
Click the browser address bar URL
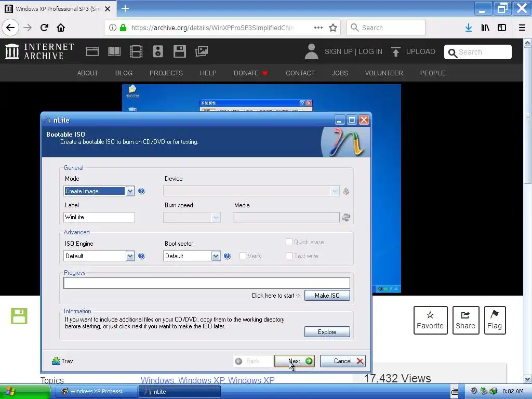212,28
